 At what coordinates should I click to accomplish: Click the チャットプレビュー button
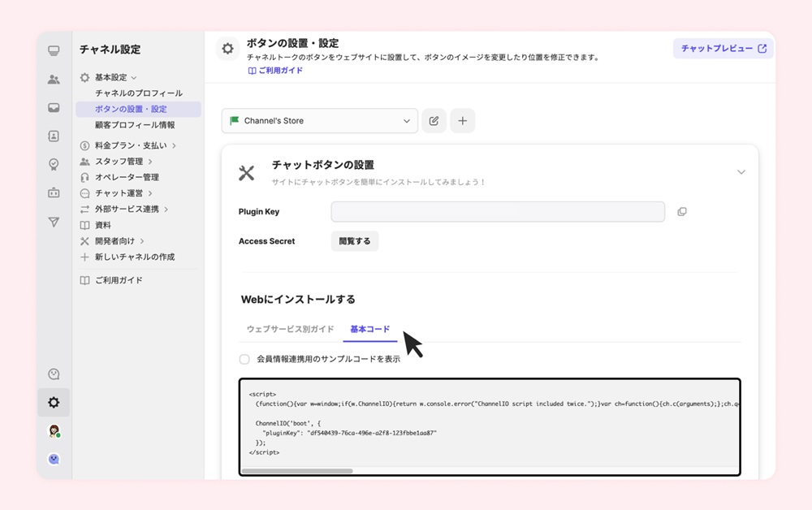[723, 48]
